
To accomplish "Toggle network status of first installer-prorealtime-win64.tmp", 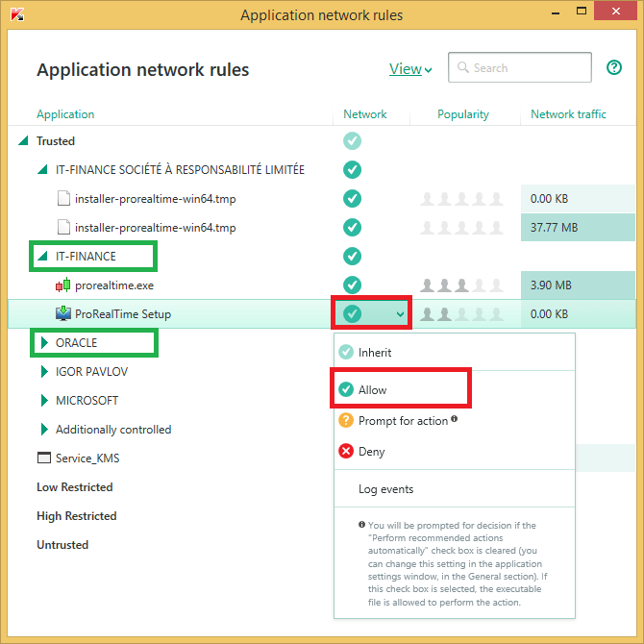I will tap(352, 198).
